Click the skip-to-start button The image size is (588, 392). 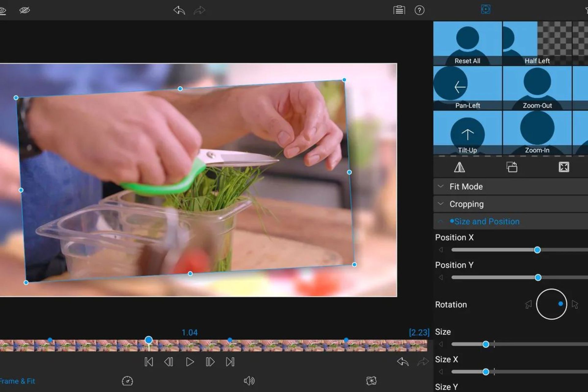[148, 362]
